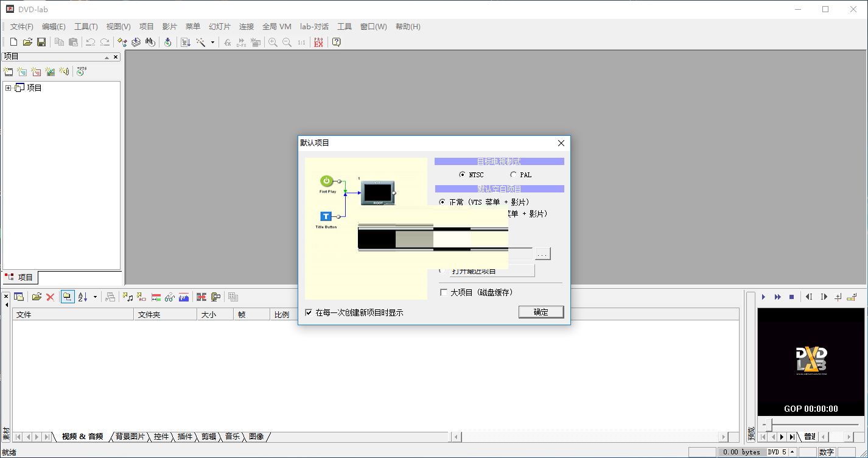Click the magic wand wizard icon
Screen dimensions: 868x458
coord(200,42)
